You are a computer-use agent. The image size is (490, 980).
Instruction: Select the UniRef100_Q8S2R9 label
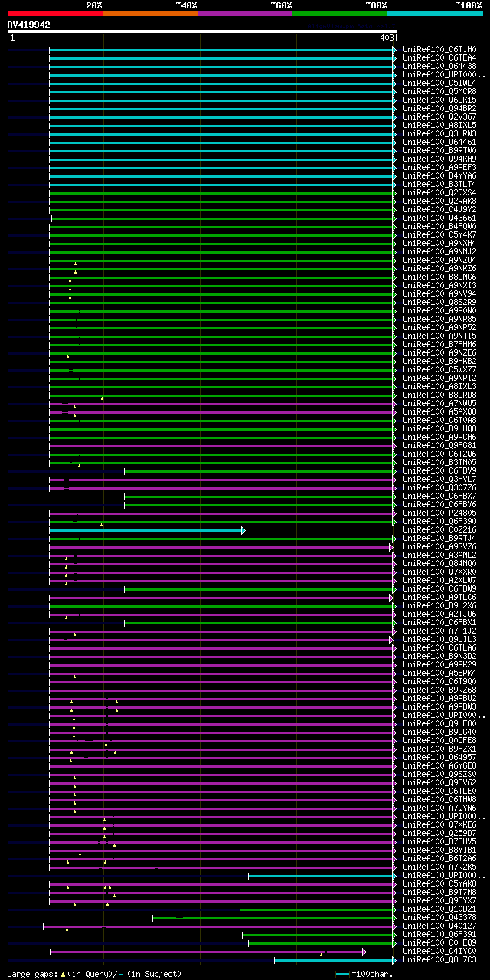pos(439,302)
